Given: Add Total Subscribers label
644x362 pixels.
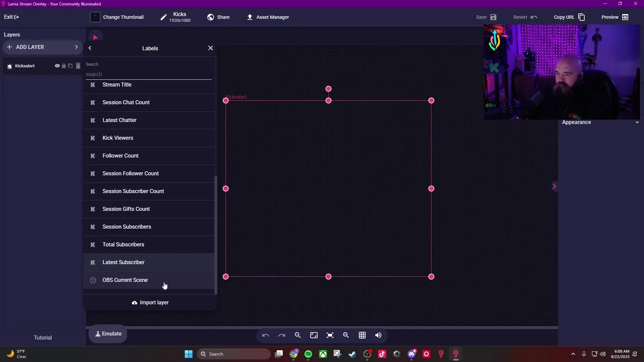Looking at the screenshot, I should point(149,244).
